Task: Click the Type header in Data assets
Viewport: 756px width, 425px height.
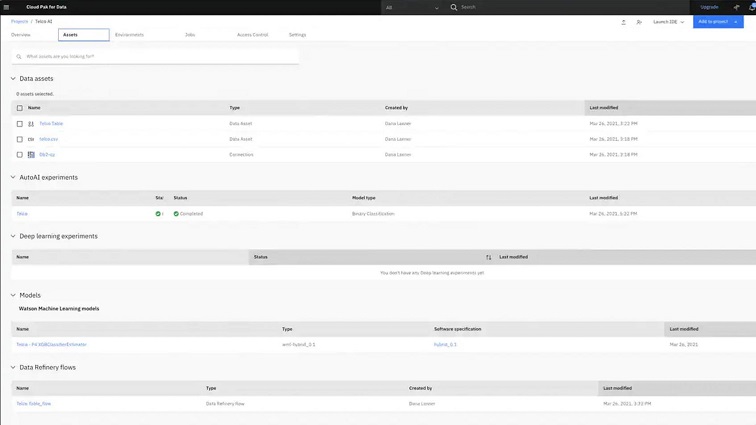Action: 234,108
